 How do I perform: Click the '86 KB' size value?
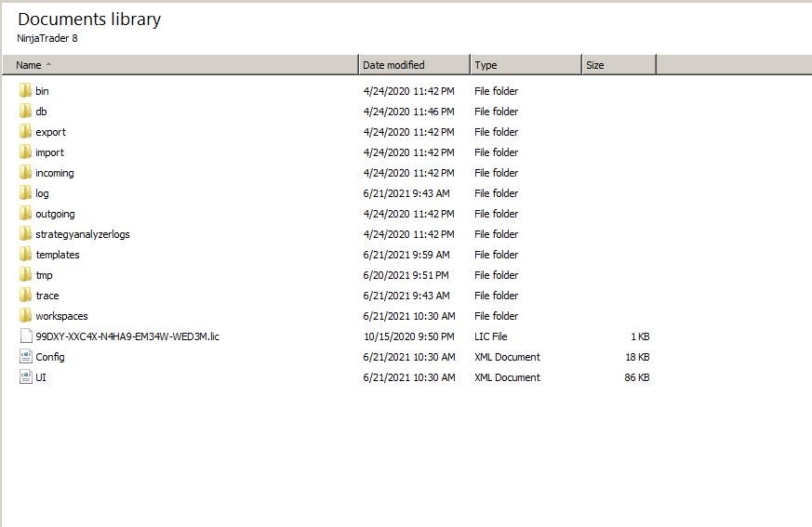[637, 377]
